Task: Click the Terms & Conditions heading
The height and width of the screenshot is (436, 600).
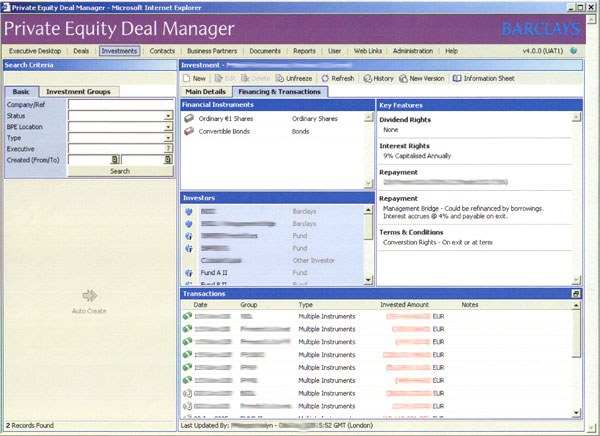Action: pyautogui.click(x=411, y=232)
